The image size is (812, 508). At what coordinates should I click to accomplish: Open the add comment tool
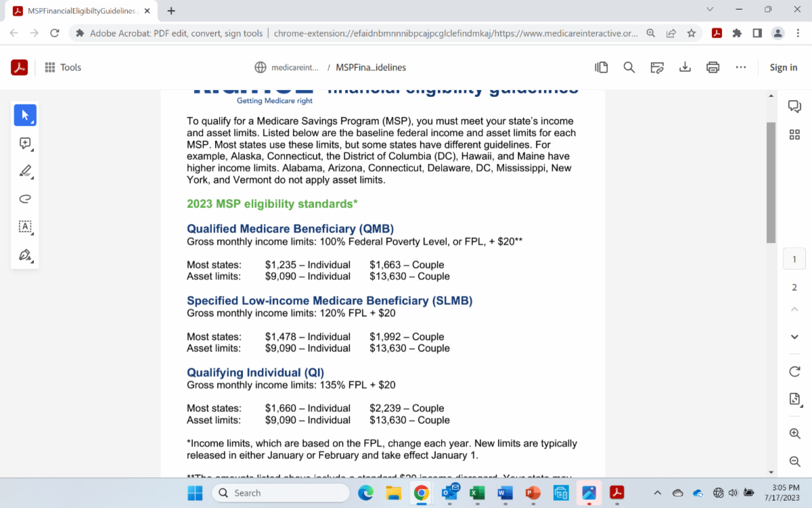tap(25, 144)
